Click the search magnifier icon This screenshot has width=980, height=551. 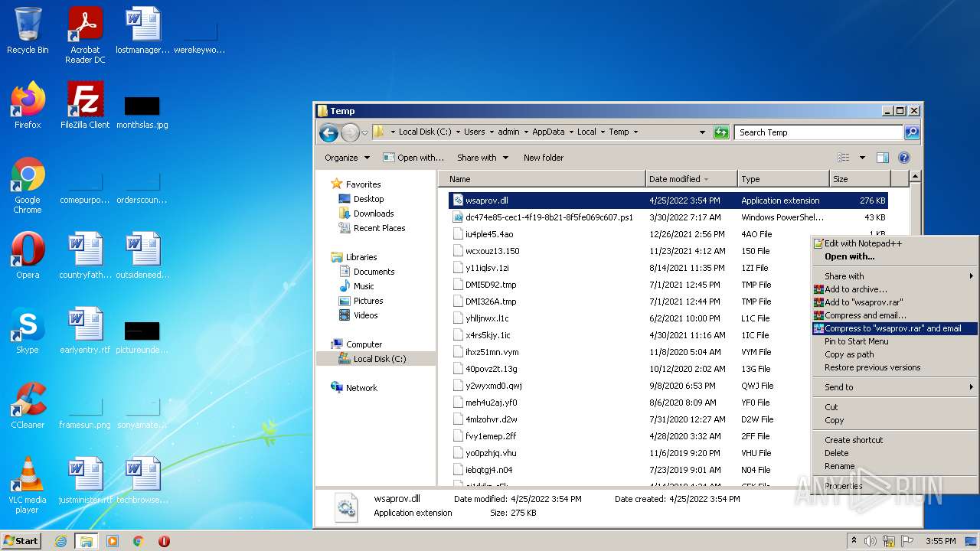click(x=911, y=132)
